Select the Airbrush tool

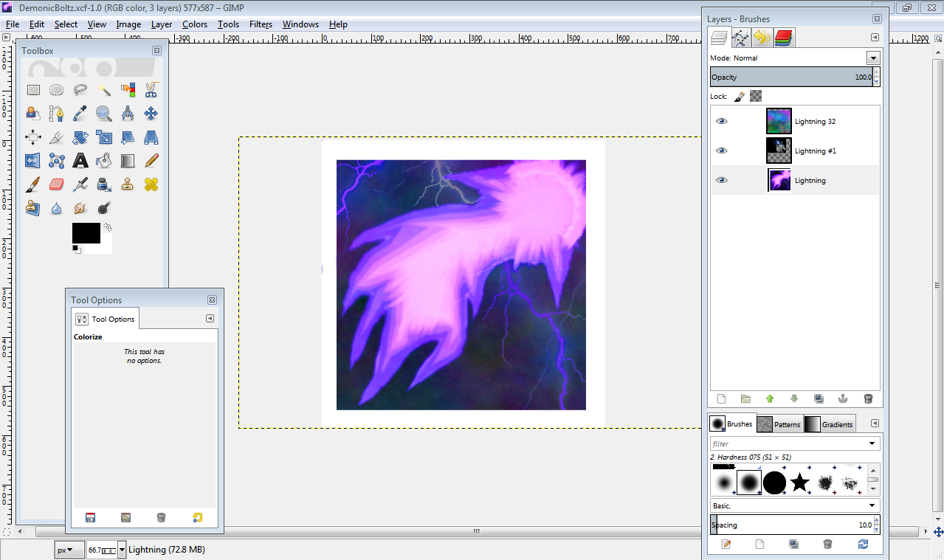click(x=80, y=184)
